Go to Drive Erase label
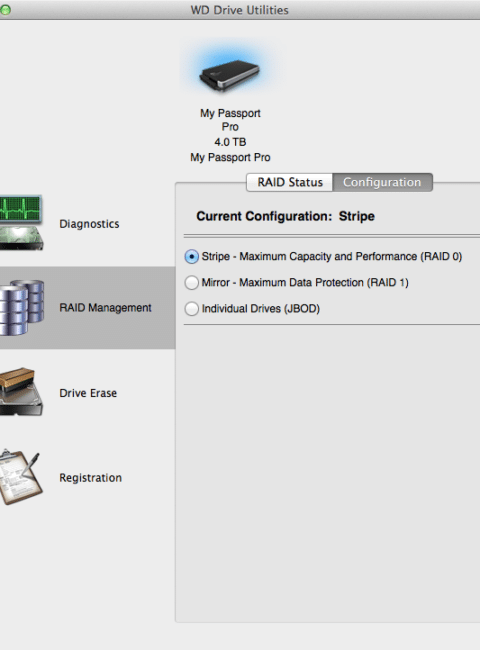This screenshot has width=480, height=650. pyautogui.click(x=88, y=393)
